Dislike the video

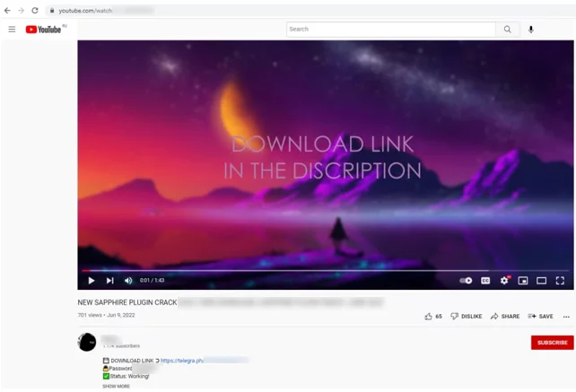(x=467, y=317)
